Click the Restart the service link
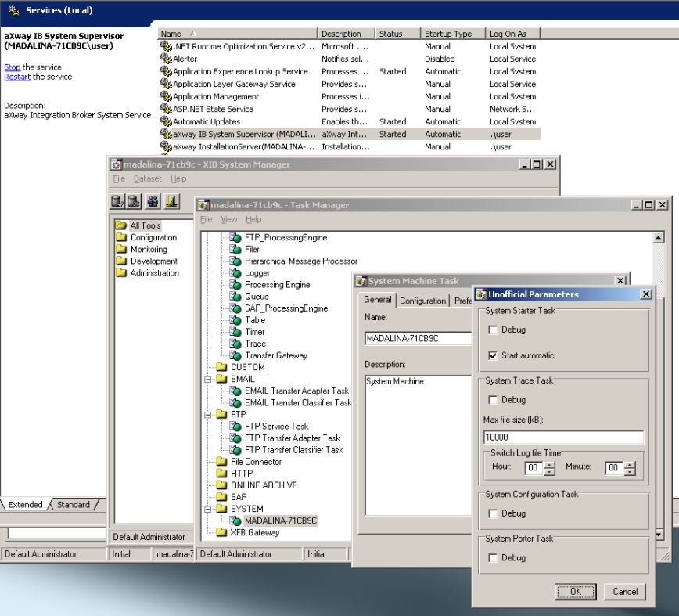 click(16, 77)
